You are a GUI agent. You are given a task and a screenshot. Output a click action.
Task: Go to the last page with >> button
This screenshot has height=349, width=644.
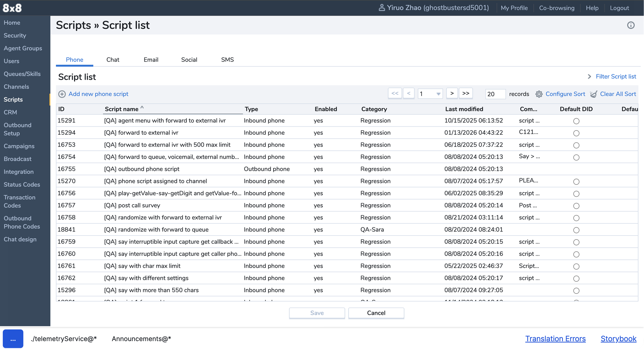coord(465,93)
